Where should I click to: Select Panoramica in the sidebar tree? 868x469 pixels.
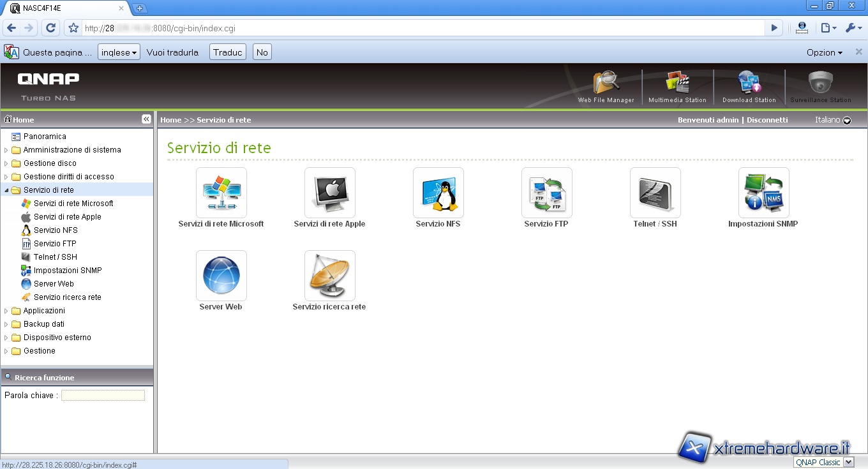(x=45, y=137)
